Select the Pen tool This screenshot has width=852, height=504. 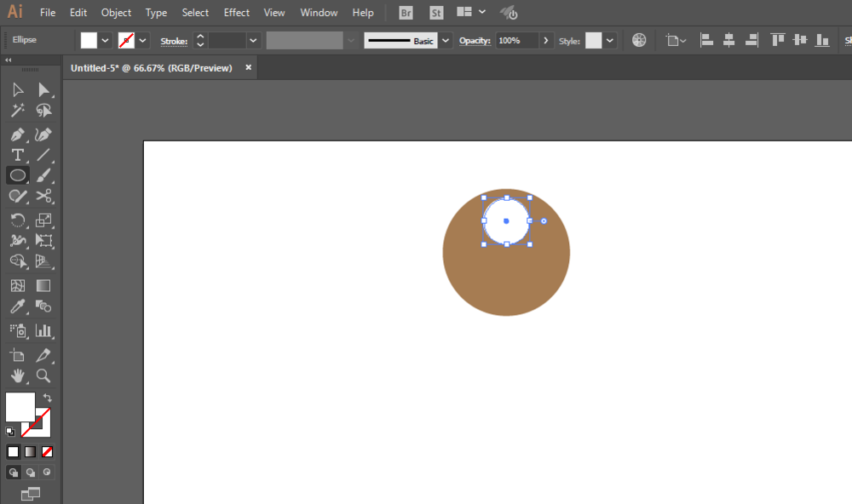pos(17,135)
